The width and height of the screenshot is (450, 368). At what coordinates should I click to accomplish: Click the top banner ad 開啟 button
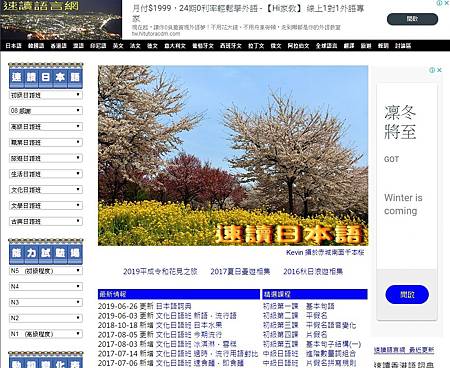(x=412, y=19)
